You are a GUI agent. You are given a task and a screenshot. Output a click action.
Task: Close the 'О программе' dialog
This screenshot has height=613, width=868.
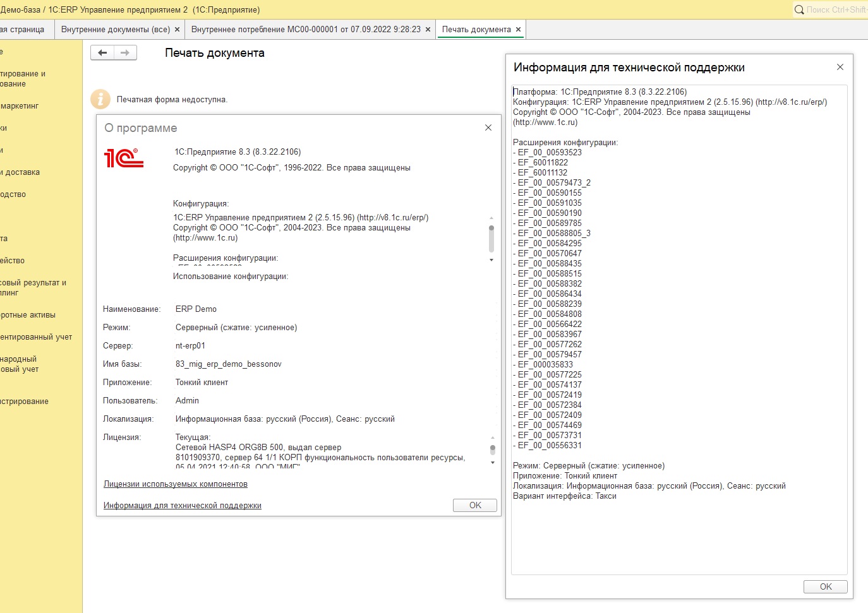pos(488,128)
